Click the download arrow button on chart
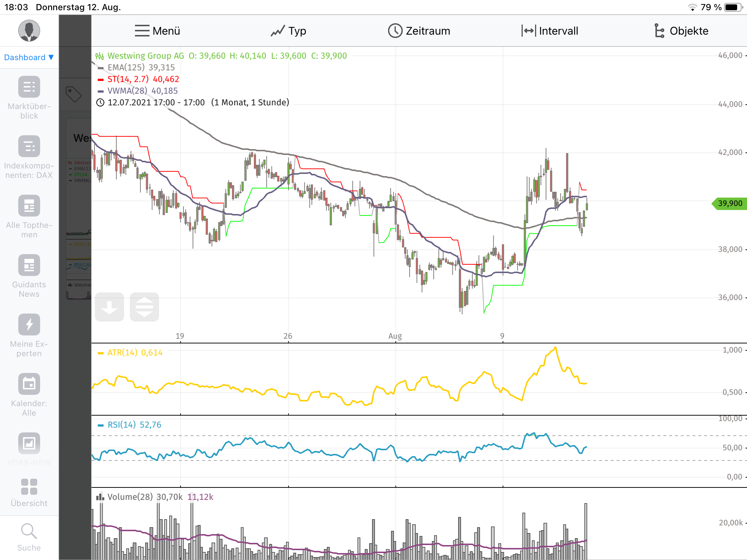The height and width of the screenshot is (560, 747). tap(109, 307)
